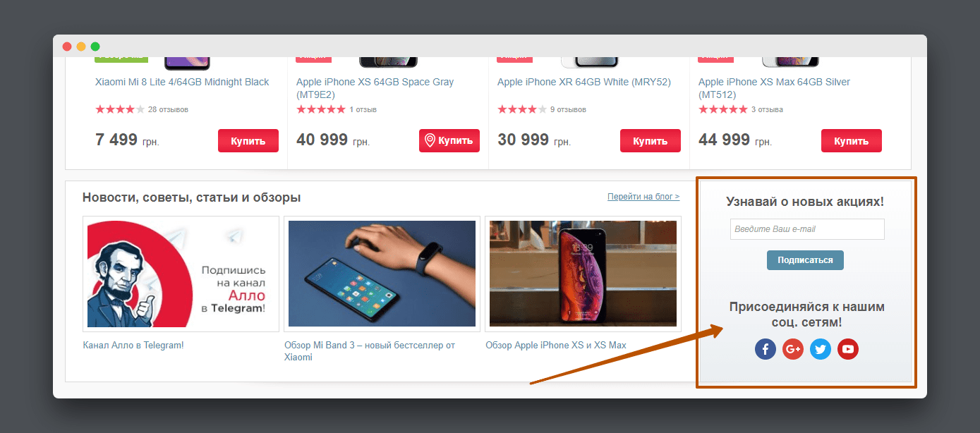980x433 pixels.
Task: Open the Google Plus social icon
Action: pyautogui.click(x=793, y=349)
